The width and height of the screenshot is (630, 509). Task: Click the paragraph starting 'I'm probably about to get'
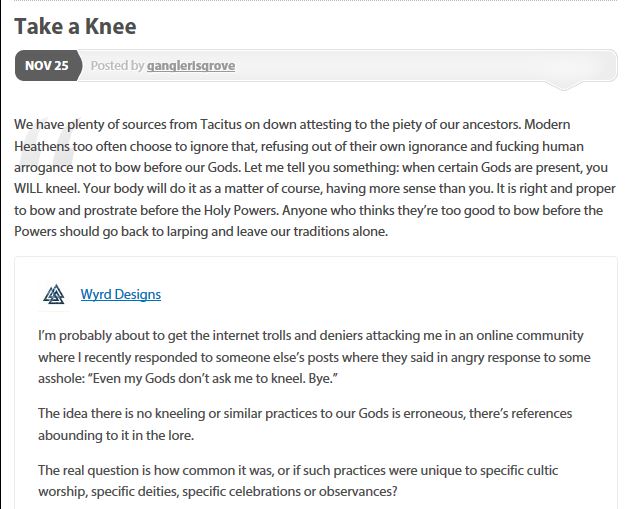[x=310, y=356]
